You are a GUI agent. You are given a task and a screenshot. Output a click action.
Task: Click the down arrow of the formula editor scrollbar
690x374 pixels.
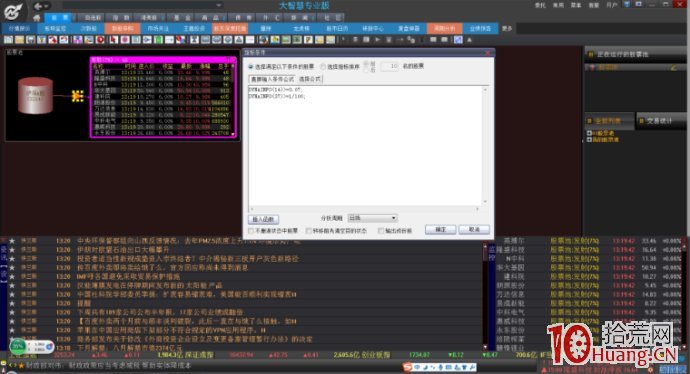pos(485,202)
